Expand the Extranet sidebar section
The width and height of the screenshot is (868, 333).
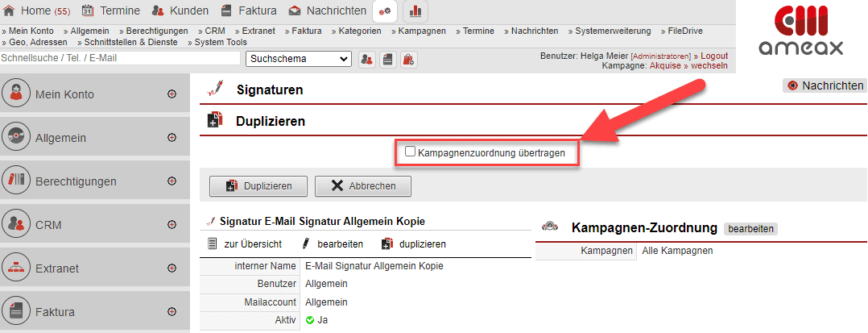coord(171,268)
